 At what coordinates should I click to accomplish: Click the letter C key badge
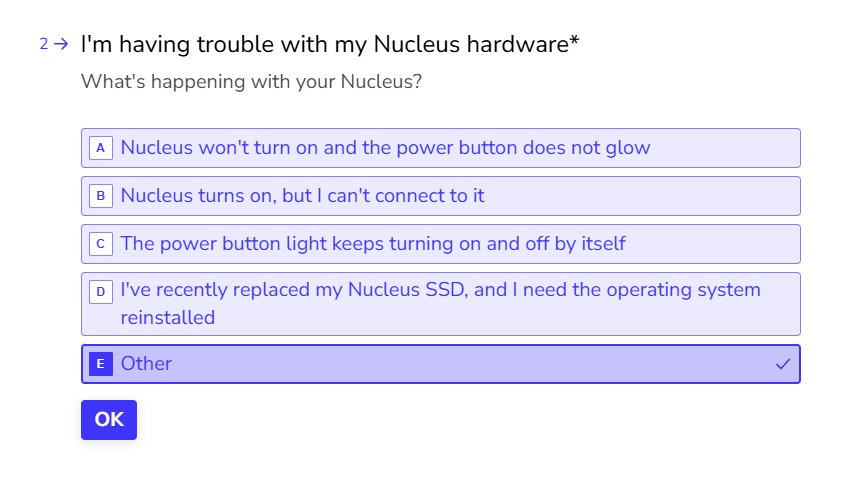click(x=100, y=244)
